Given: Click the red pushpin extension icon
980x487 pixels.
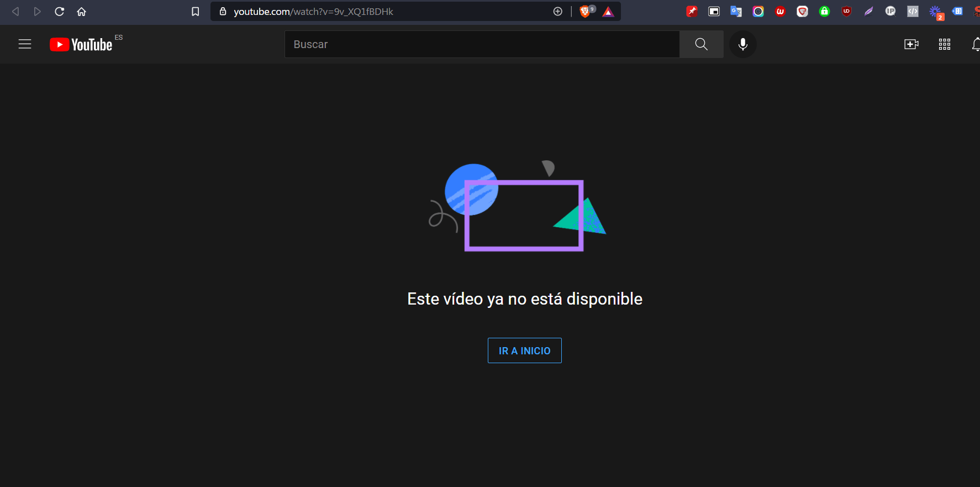Looking at the screenshot, I should pyautogui.click(x=692, y=12).
